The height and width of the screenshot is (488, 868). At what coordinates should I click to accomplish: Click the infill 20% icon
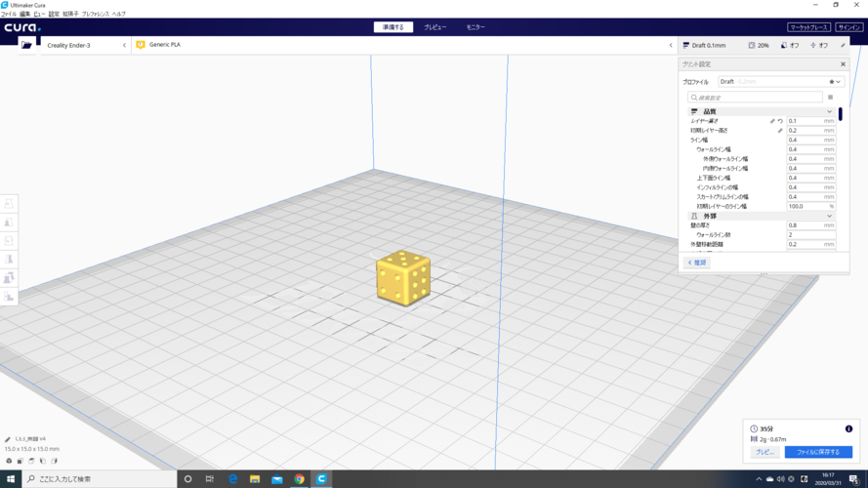(752, 45)
